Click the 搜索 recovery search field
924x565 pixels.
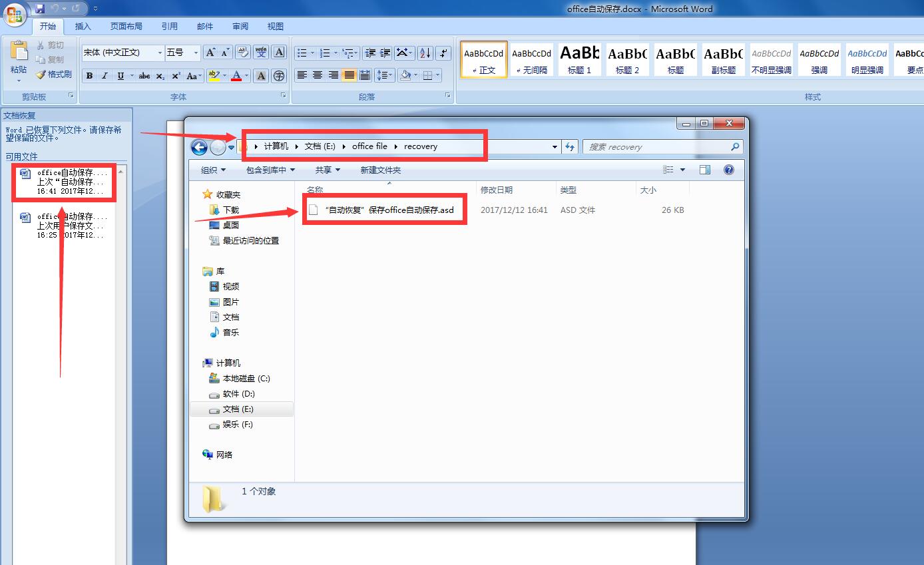(x=662, y=147)
